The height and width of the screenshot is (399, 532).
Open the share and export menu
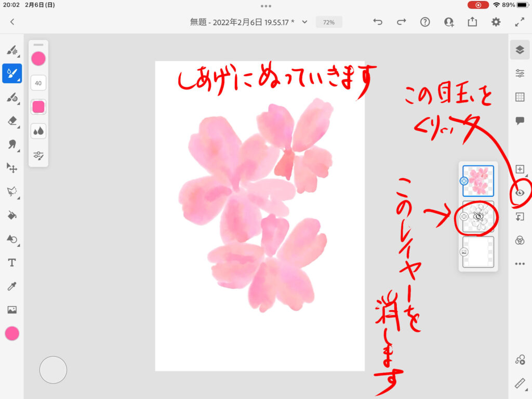[x=472, y=22]
